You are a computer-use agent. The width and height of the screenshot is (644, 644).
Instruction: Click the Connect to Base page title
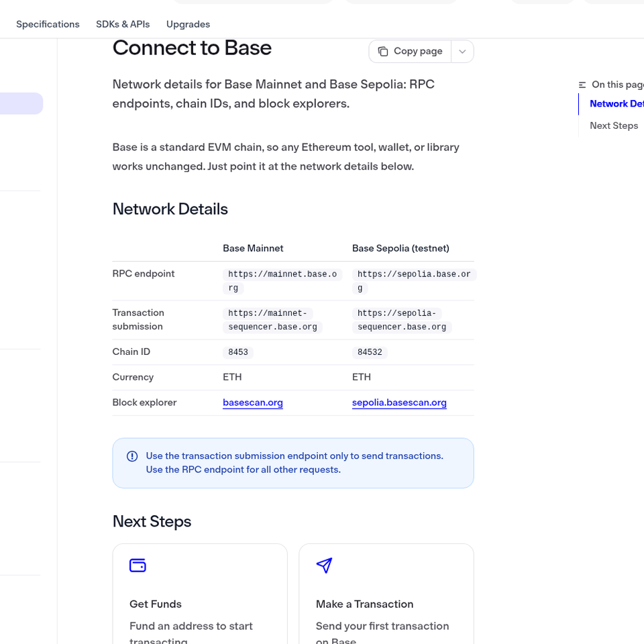point(193,48)
